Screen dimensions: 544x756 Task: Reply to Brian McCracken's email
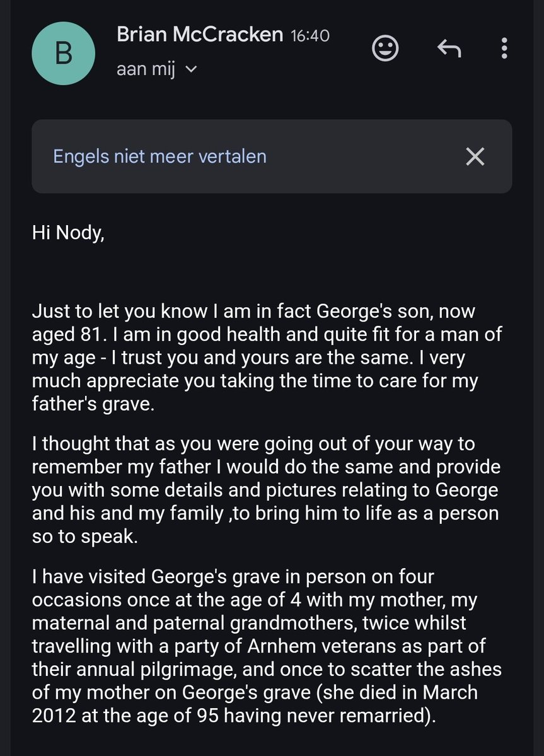(x=449, y=48)
